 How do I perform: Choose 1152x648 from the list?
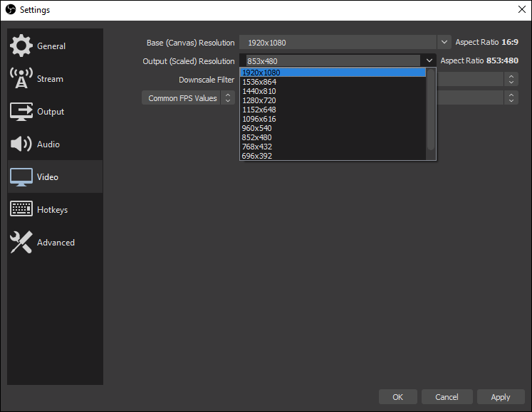click(x=333, y=110)
